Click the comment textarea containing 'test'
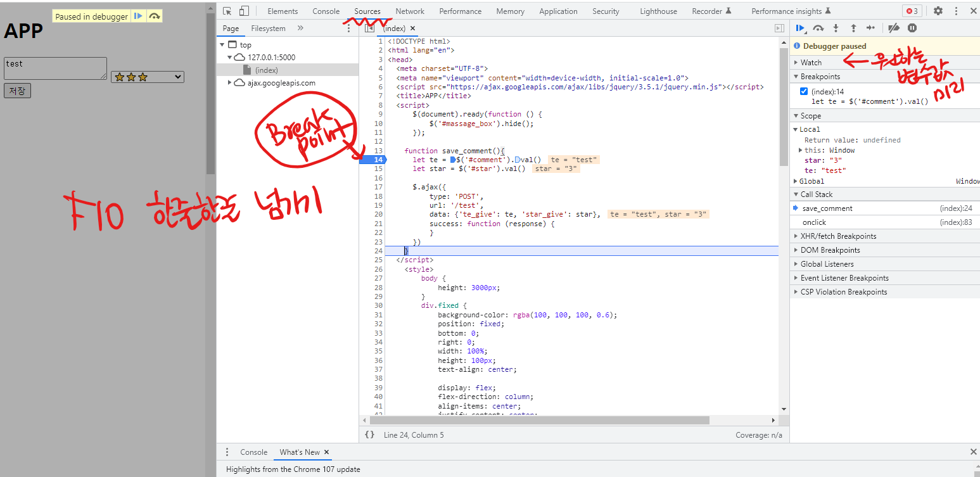Screen dimensions: 980x477 coord(55,68)
